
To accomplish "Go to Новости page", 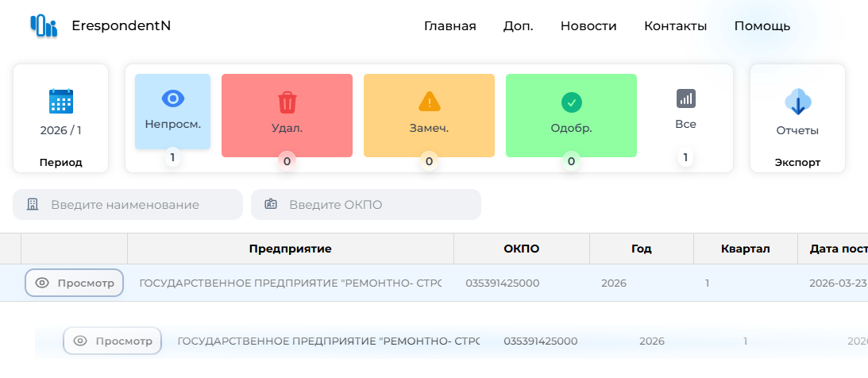I will (x=588, y=26).
